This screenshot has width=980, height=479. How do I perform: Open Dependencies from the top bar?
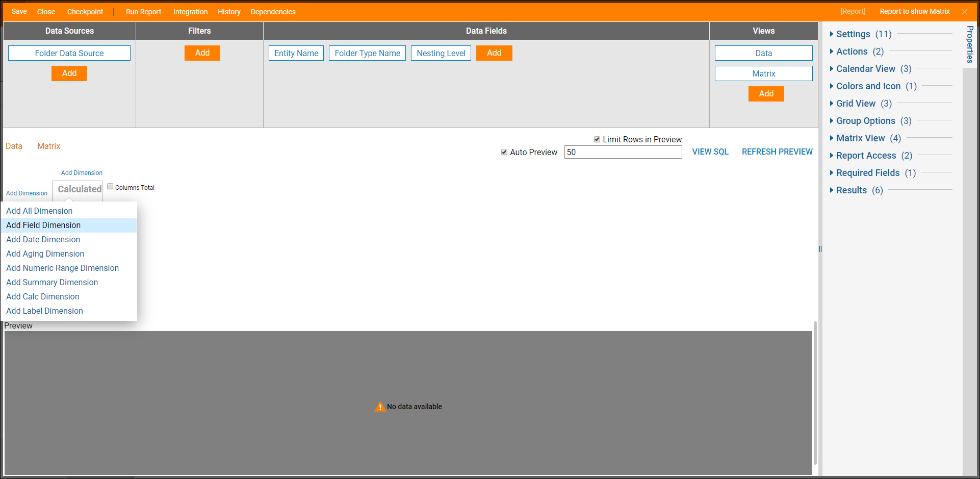pyautogui.click(x=273, y=12)
